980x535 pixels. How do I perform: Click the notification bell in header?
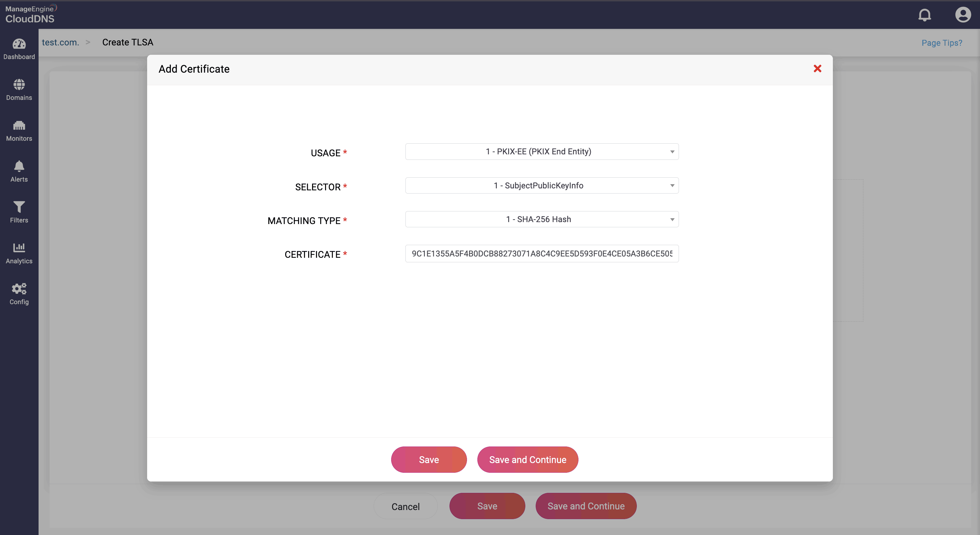pyautogui.click(x=925, y=15)
